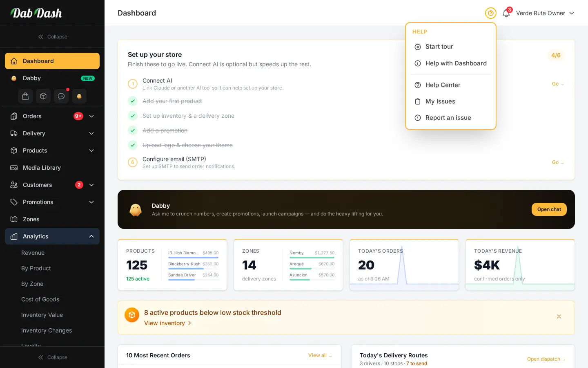The width and height of the screenshot is (588, 368).
Task: Open the help question-mark icon in header
Action: pos(491,13)
